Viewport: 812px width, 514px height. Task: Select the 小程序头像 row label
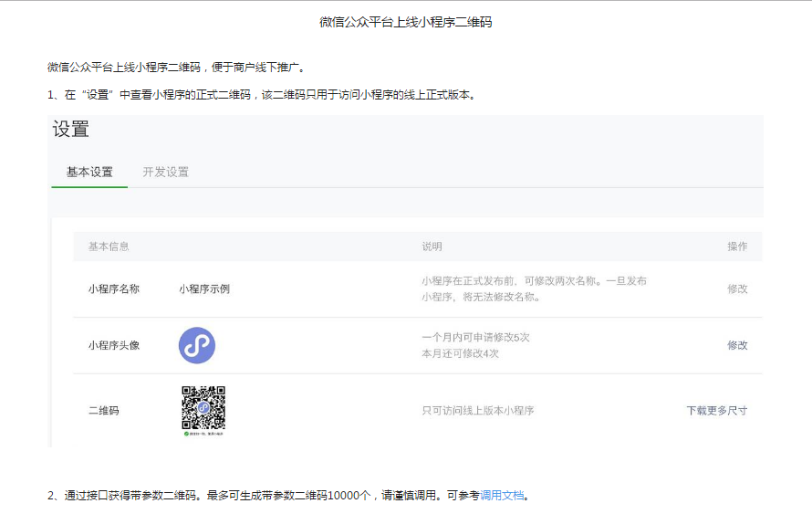(114, 345)
